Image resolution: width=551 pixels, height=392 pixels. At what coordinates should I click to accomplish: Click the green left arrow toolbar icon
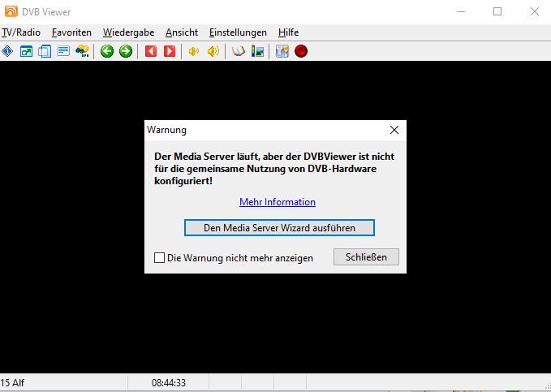(x=107, y=51)
